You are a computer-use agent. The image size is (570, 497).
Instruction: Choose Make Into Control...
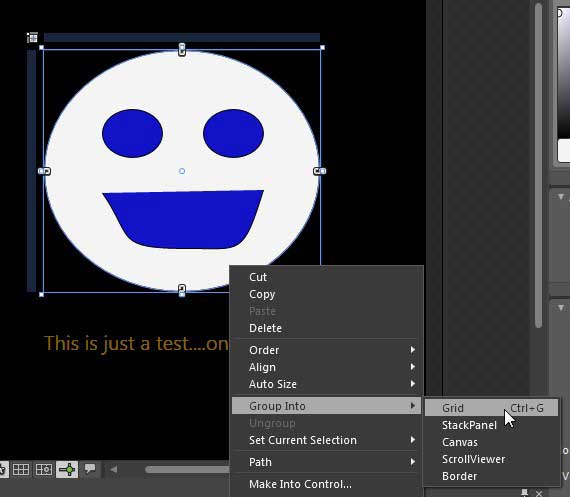[326, 484]
